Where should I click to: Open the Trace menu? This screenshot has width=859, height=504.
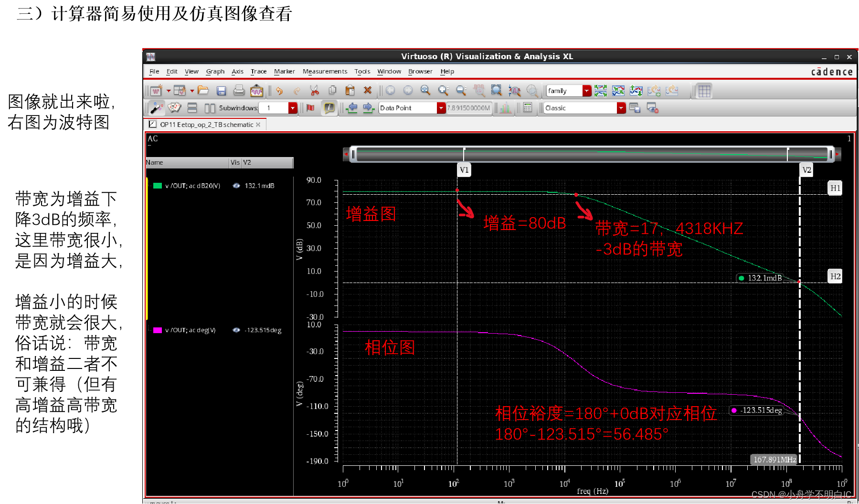(x=258, y=72)
